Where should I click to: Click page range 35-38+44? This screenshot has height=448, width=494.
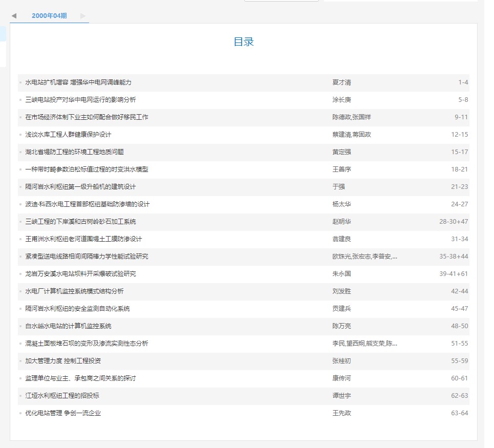point(454,257)
